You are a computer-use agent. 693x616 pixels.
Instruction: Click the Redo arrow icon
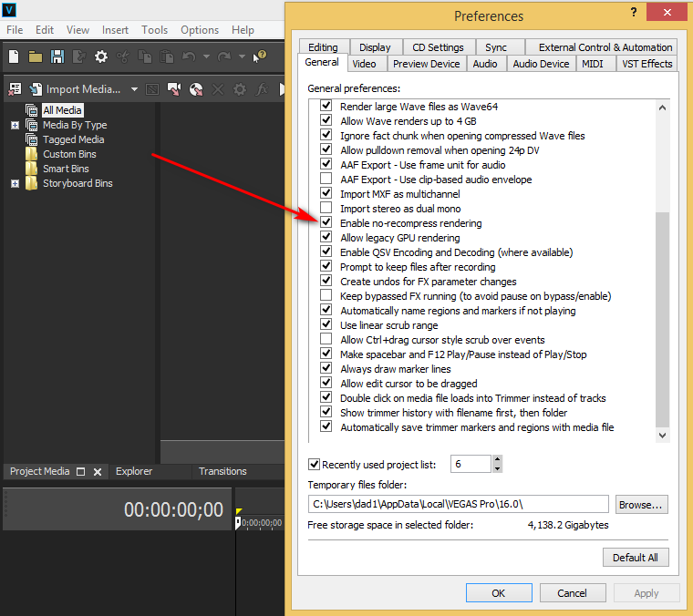tap(224, 56)
